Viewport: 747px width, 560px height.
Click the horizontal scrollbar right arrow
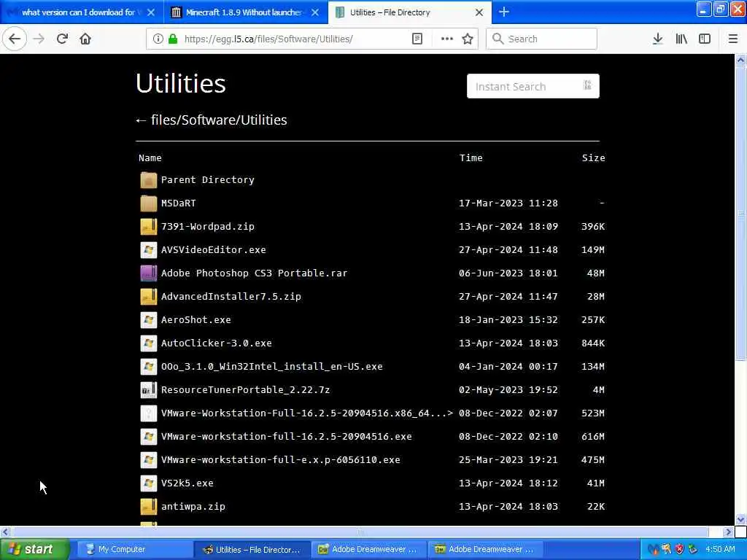pos(727,532)
